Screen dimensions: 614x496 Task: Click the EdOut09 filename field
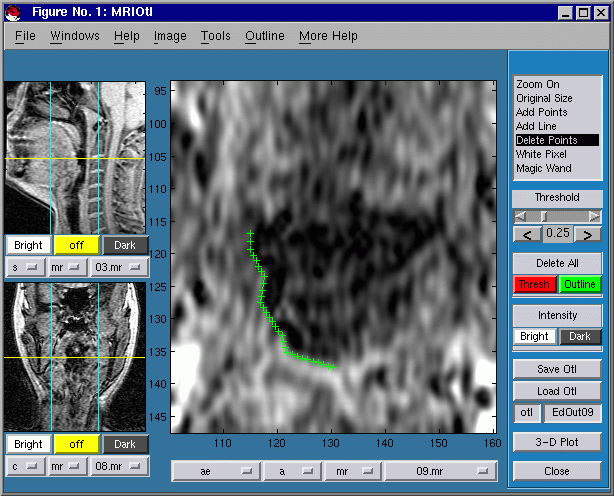pyautogui.click(x=572, y=413)
